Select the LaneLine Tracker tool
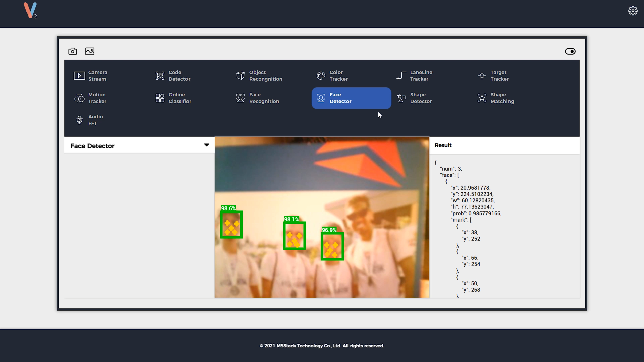The image size is (644, 362). click(421, 75)
